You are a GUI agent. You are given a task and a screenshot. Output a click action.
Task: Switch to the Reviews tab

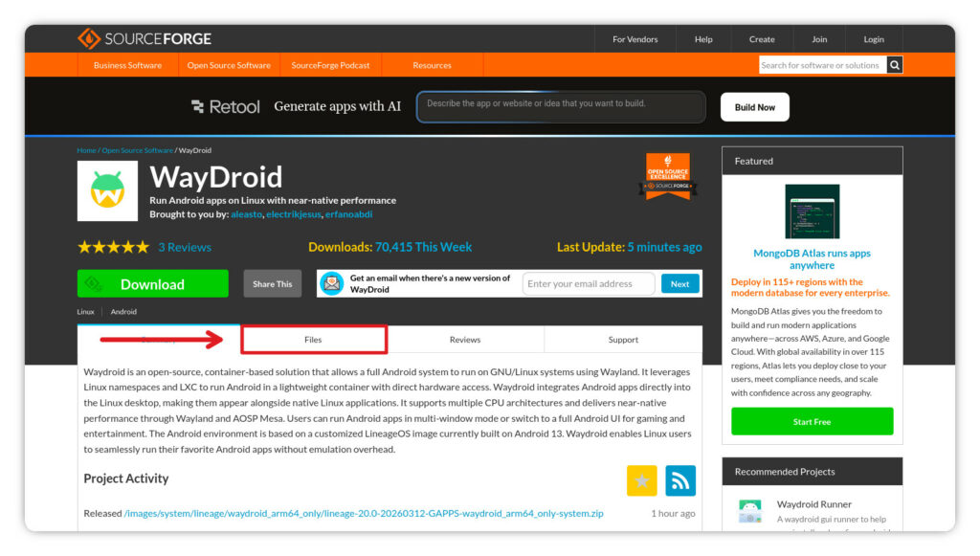pos(465,340)
